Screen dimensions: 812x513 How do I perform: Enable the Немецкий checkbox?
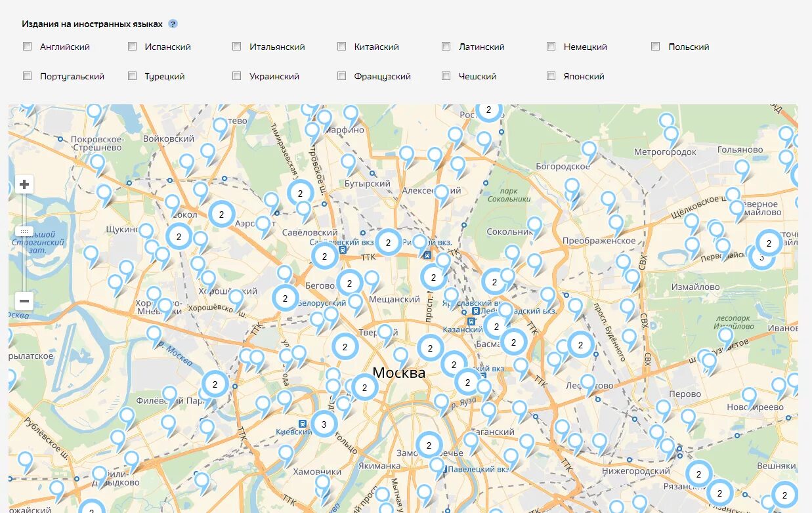(x=551, y=47)
